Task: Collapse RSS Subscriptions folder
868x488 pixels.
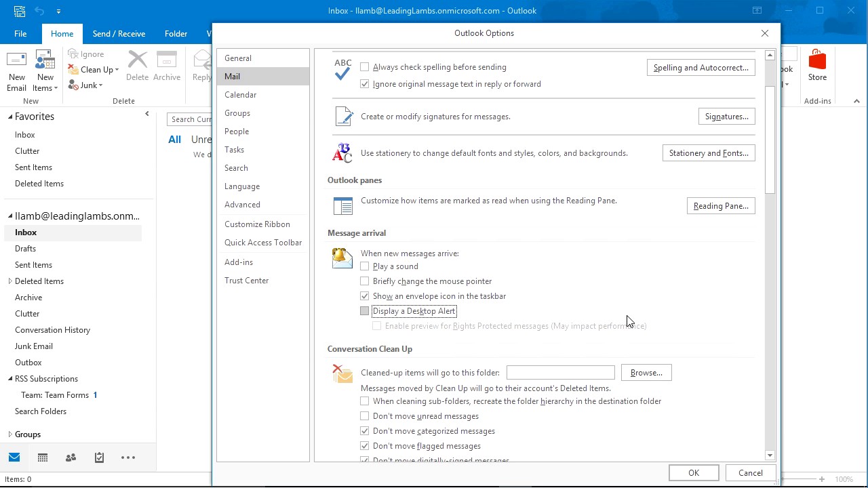Action: (10, 379)
